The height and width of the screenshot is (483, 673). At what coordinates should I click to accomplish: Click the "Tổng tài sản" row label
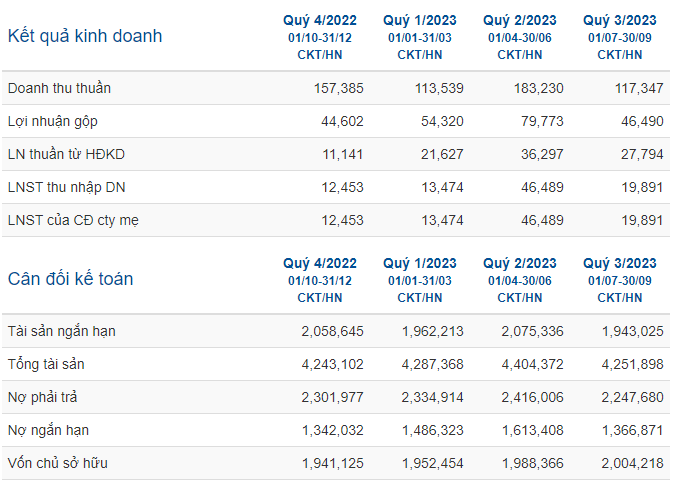click(x=46, y=364)
